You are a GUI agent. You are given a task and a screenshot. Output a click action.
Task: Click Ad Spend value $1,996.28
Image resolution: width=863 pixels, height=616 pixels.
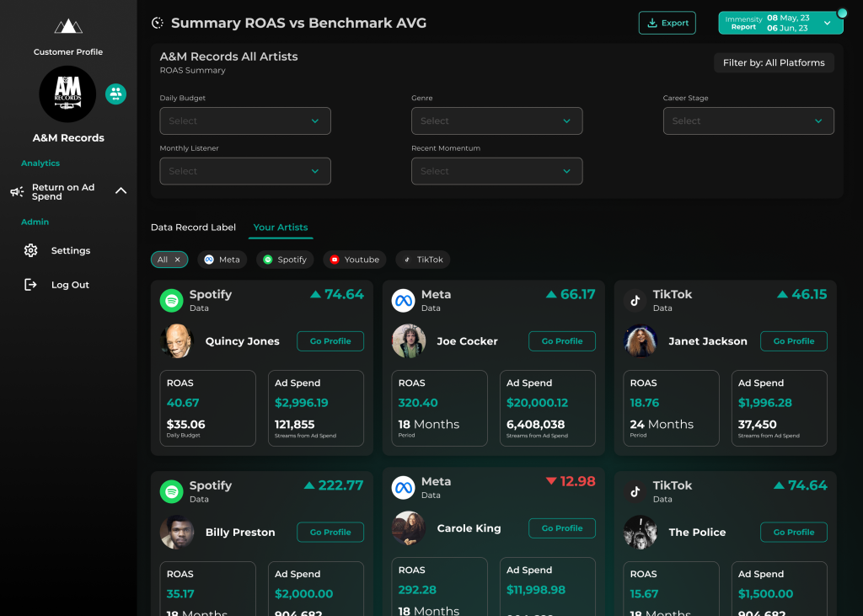pos(765,403)
